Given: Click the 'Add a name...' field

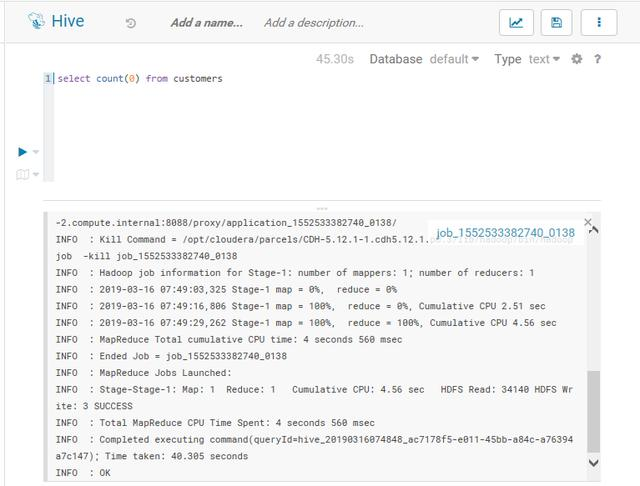Looking at the screenshot, I should tap(206, 22).
